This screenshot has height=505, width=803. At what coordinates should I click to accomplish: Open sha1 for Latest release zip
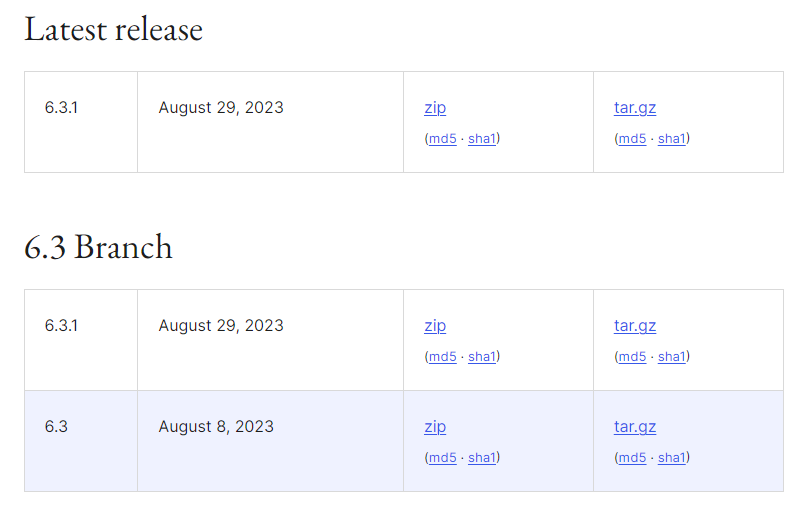pos(481,139)
